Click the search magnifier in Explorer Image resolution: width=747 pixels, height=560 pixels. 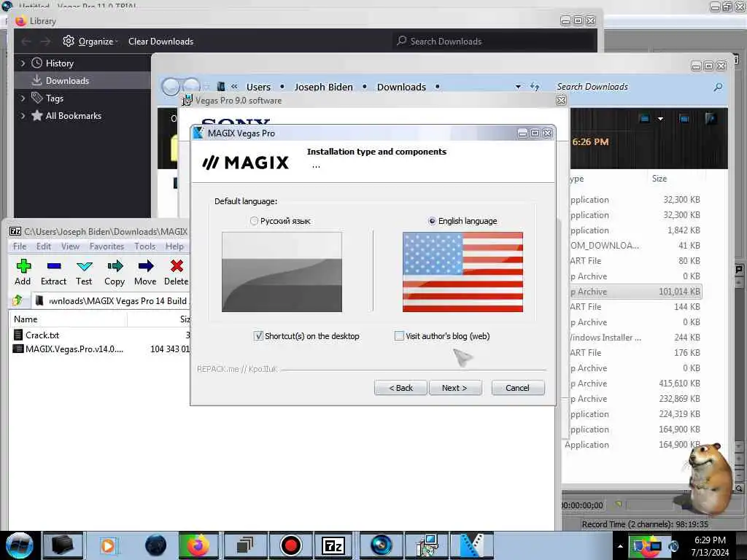pyautogui.click(x=718, y=87)
